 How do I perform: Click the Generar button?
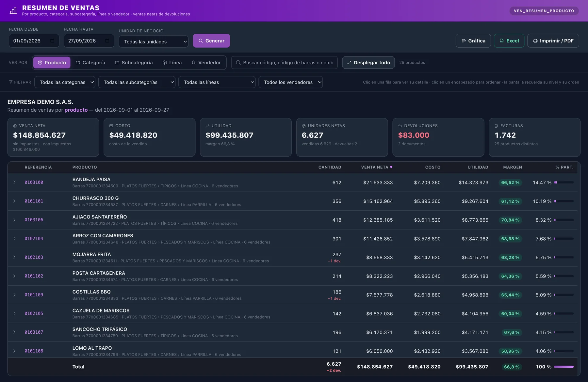click(211, 41)
